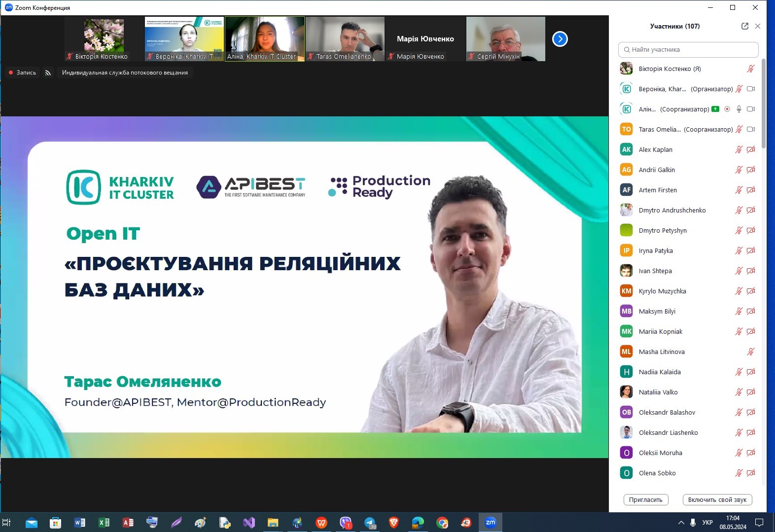Click muted mic icon for Alex Kaplan
Screen dimensions: 775x532
(739, 149)
